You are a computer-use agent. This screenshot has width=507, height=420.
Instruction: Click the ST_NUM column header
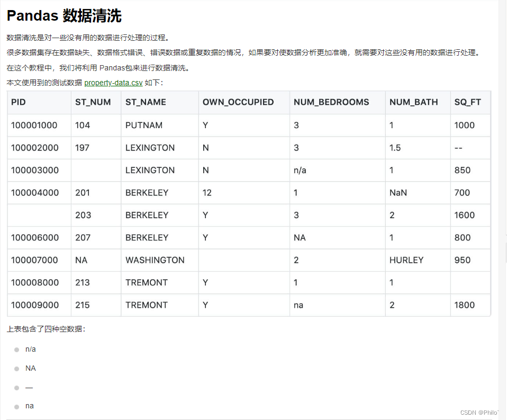96,103
